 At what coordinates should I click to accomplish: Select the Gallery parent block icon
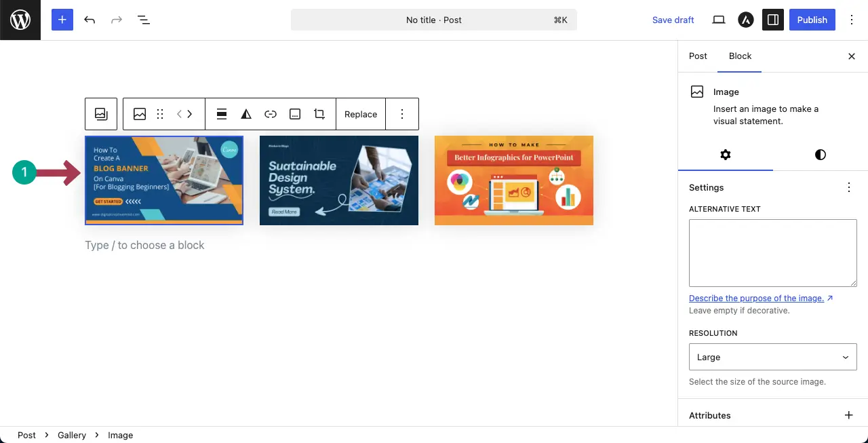click(101, 114)
